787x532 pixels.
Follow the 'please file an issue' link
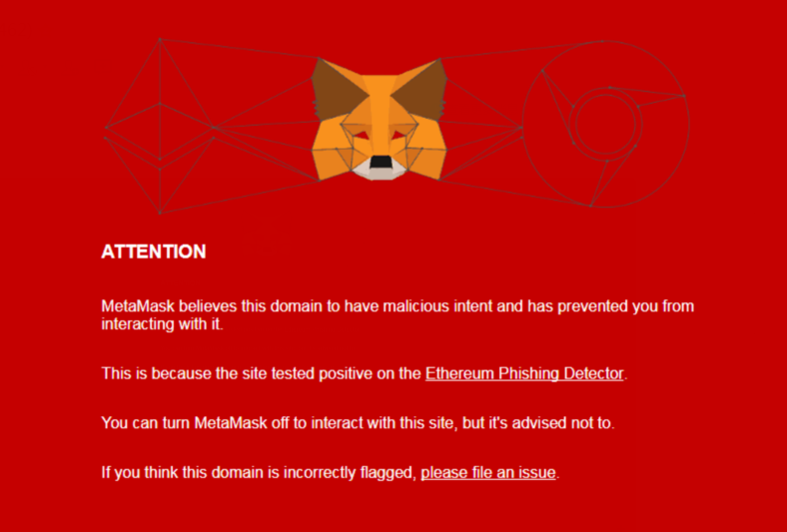pos(487,472)
